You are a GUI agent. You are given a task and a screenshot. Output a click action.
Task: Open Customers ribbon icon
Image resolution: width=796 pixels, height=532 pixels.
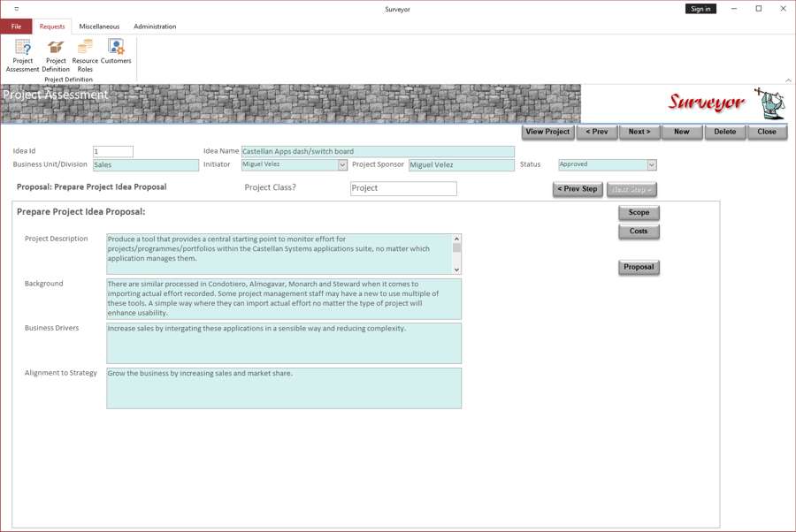point(116,52)
